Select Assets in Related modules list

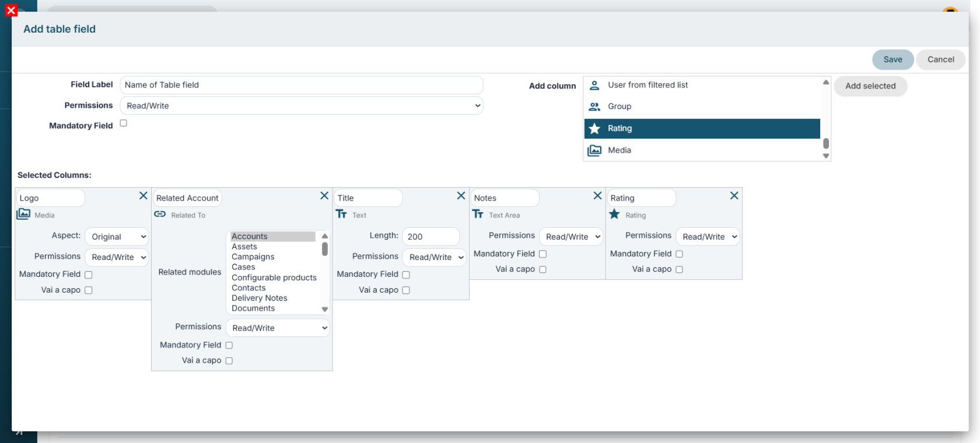click(272, 247)
